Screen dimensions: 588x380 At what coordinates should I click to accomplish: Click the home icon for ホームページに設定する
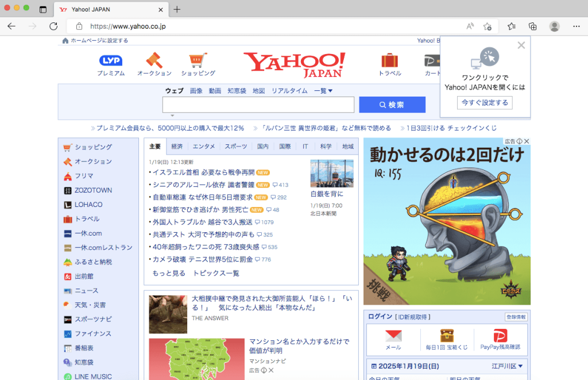click(65, 41)
